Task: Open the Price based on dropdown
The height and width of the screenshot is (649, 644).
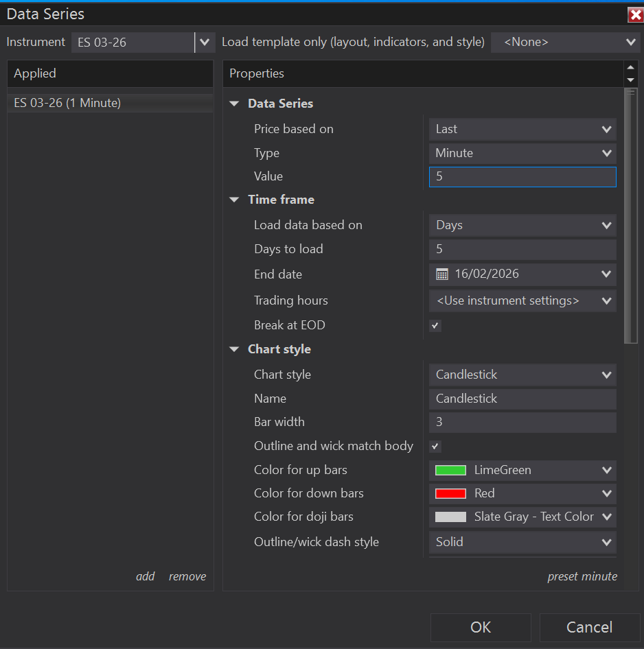Action: click(x=522, y=129)
